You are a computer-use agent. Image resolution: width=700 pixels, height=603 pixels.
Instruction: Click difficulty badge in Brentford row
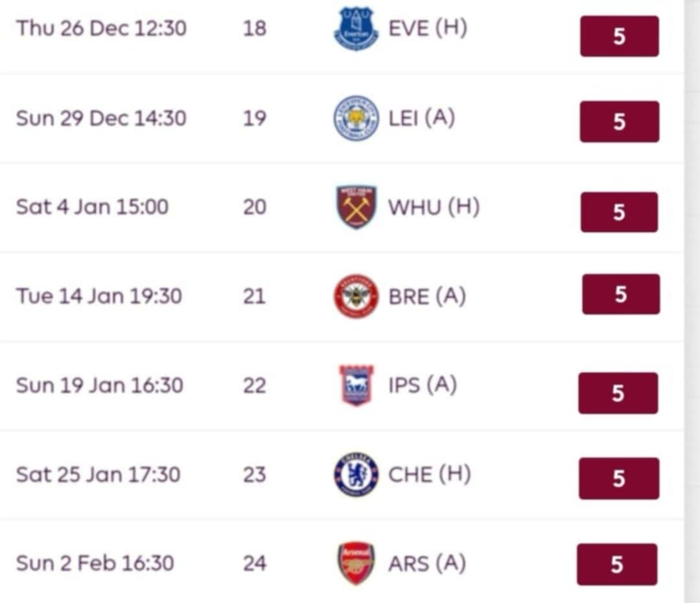click(620, 294)
